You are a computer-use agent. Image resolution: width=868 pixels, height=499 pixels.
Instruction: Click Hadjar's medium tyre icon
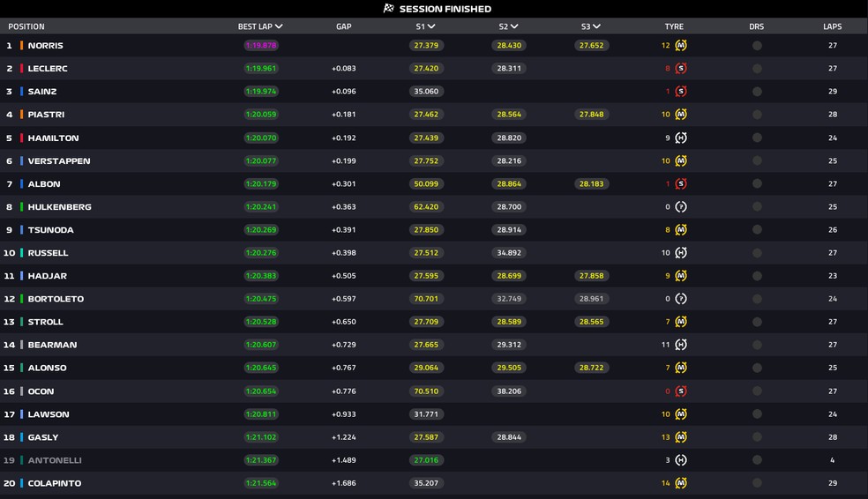(x=681, y=275)
